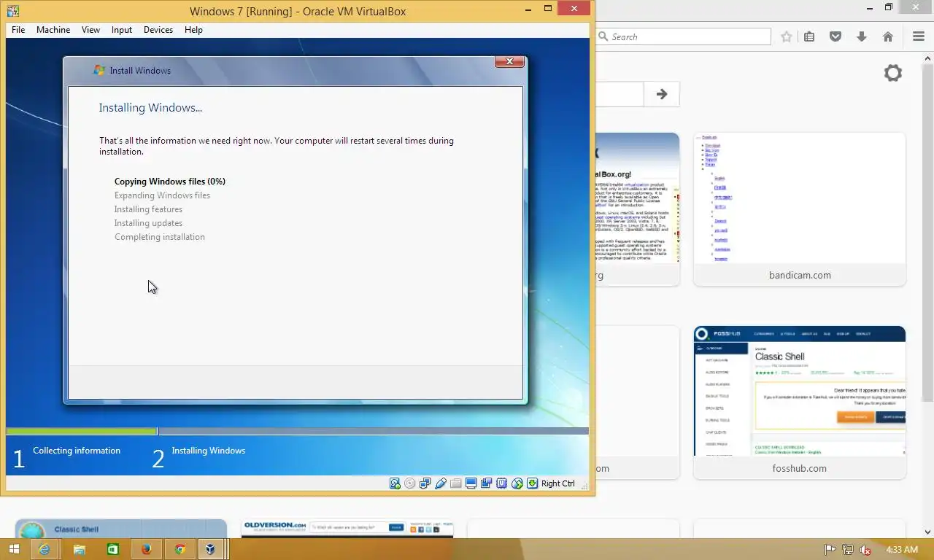The image size is (934, 560).
Task: Click the fosshub.com tile label
Action: (x=800, y=469)
